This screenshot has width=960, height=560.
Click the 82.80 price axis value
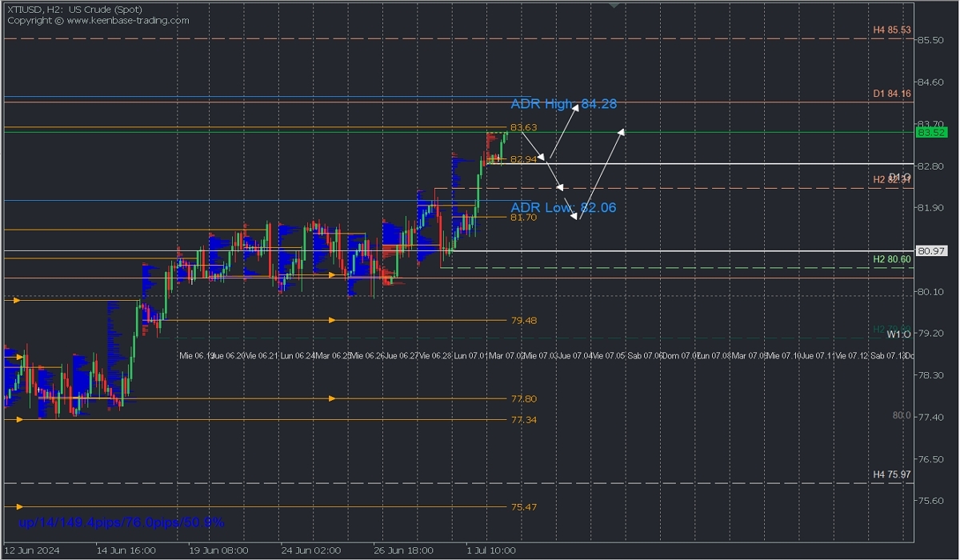pyautogui.click(x=932, y=166)
